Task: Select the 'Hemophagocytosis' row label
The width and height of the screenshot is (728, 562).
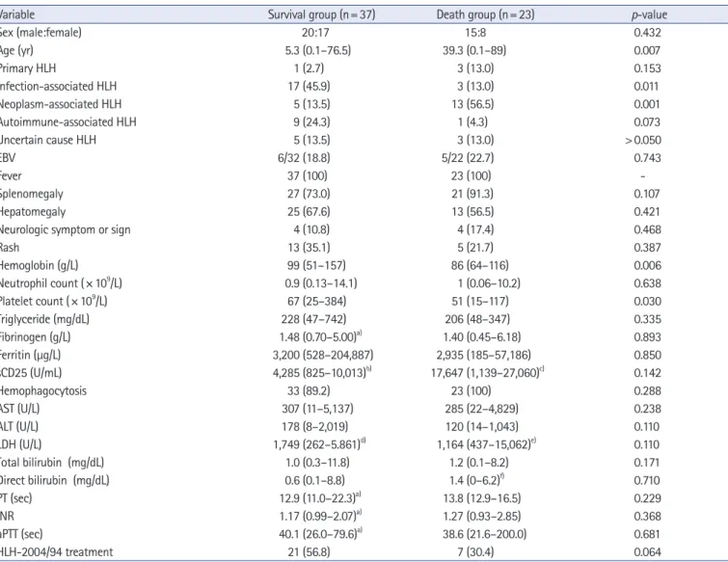Action: (42, 391)
